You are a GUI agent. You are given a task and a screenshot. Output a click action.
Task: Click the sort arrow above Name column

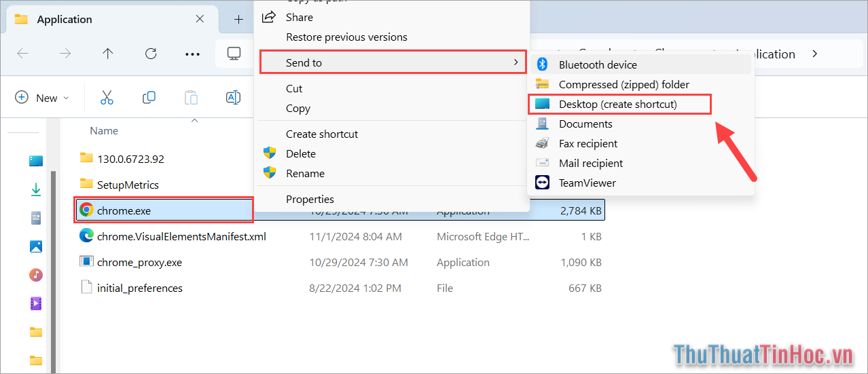[194, 120]
